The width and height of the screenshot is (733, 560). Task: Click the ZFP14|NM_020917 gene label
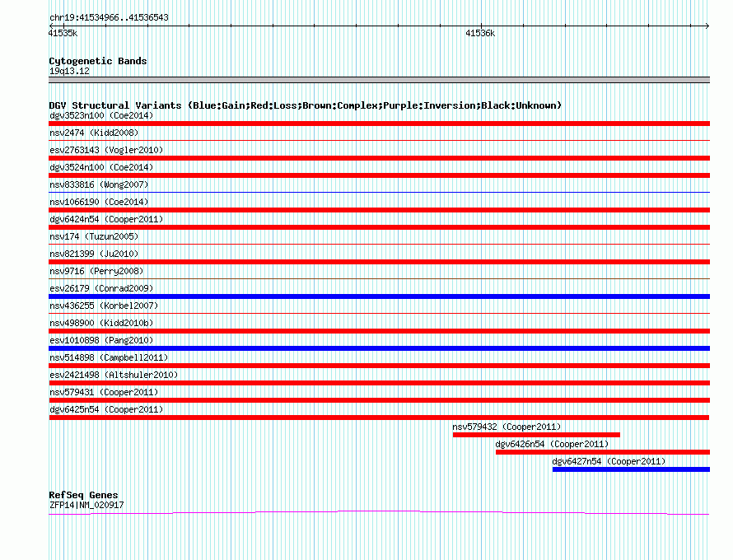click(x=86, y=505)
